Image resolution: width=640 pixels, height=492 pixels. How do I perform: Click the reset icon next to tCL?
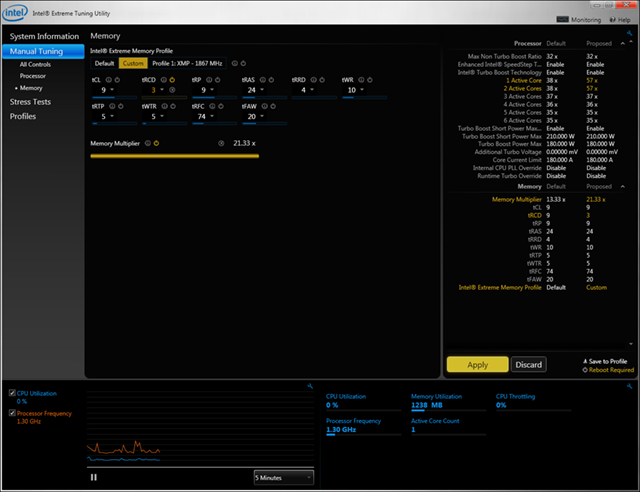click(x=117, y=80)
